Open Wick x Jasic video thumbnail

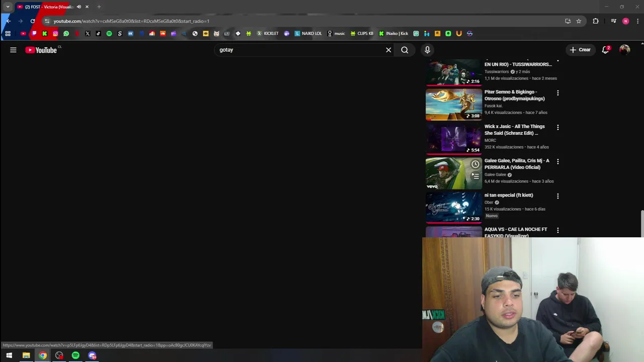454,139
